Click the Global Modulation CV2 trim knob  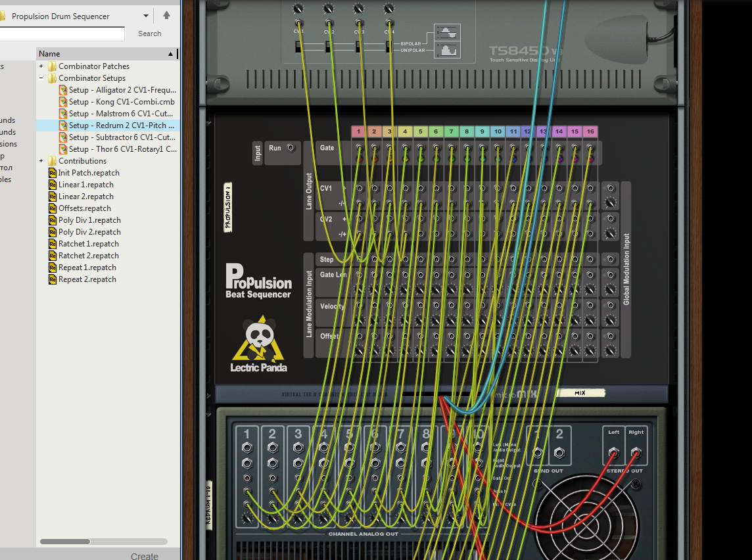pos(611,233)
